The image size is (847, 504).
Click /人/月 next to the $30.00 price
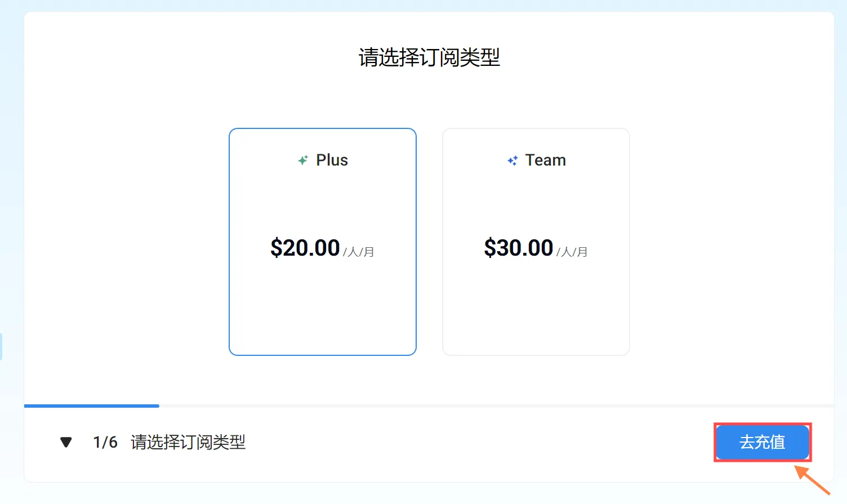coord(572,252)
